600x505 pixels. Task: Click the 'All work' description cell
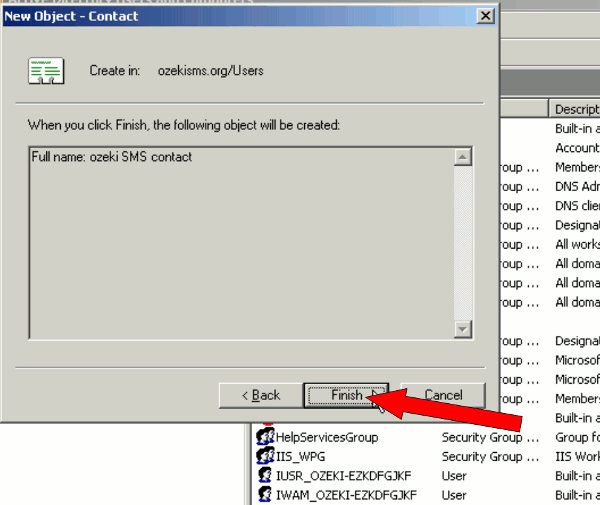coord(577,244)
